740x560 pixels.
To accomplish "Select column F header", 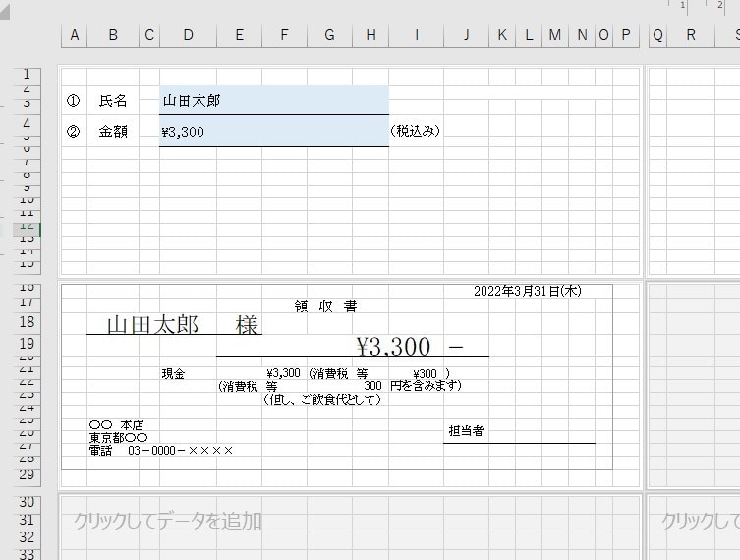I will tap(284, 35).
